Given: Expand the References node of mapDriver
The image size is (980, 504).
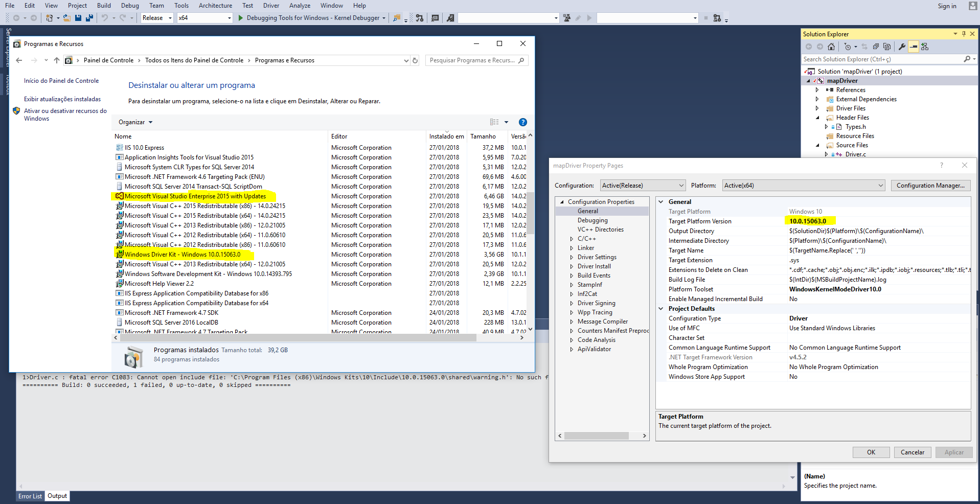Looking at the screenshot, I should point(818,89).
